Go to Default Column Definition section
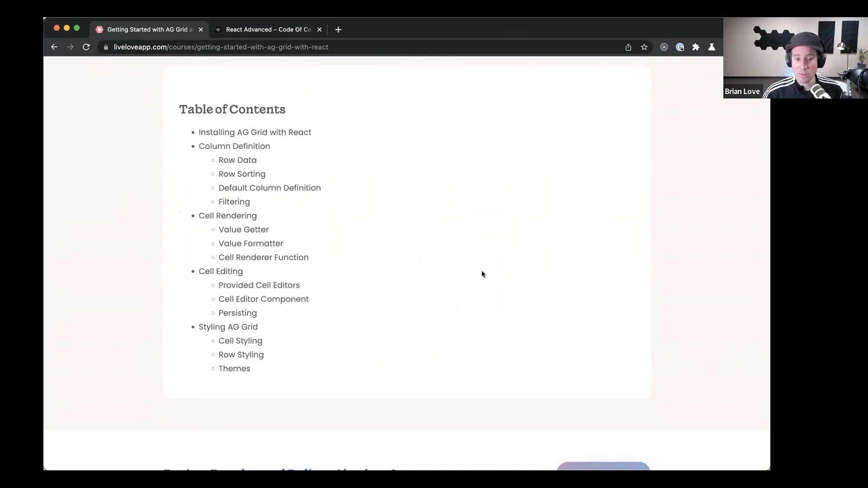 [x=269, y=188]
